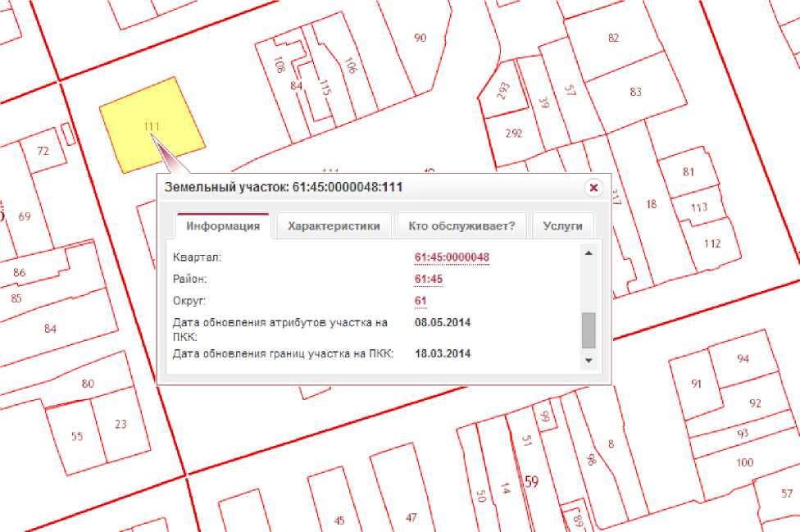Select parcel 55 on the map
Viewport: 800px width, 532px height.
(77, 436)
